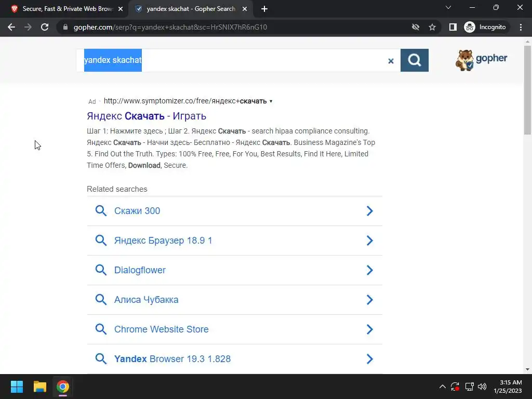Image resolution: width=532 pixels, height=399 pixels.
Task: Open the Chrome three-dot menu
Action: 521,27
